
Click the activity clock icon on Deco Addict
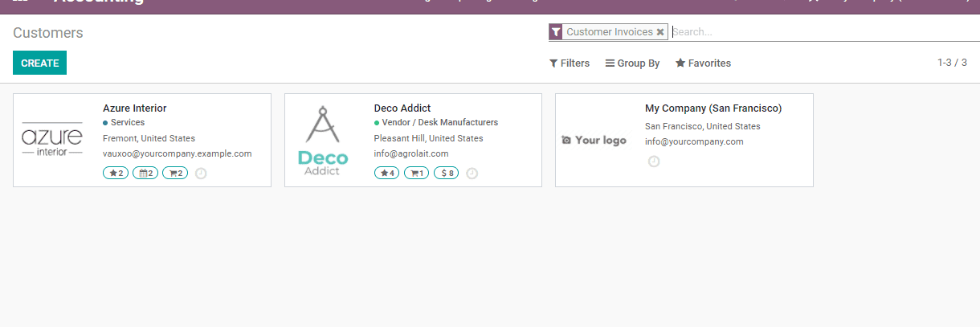click(x=472, y=173)
